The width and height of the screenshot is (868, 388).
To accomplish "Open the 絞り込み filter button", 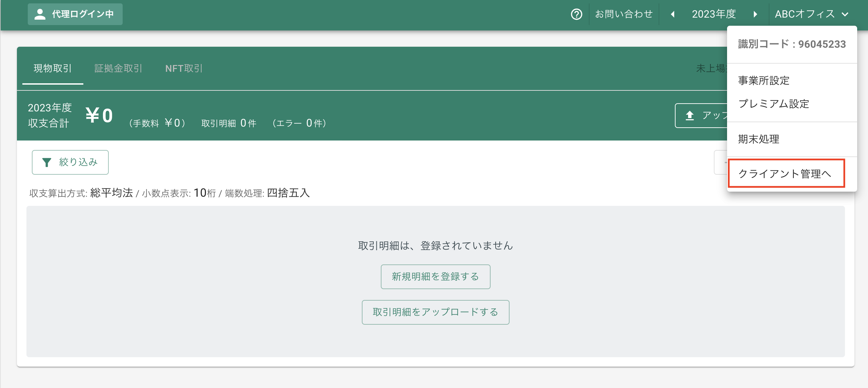I will tap(70, 162).
